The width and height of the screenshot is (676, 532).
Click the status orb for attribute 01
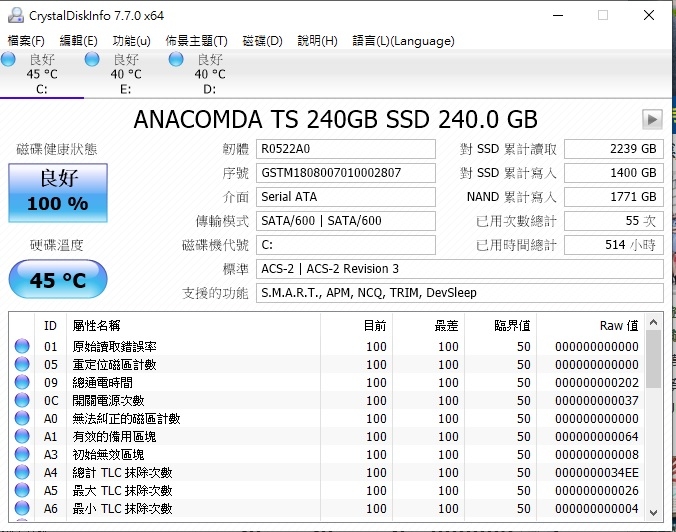click(x=22, y=346)
